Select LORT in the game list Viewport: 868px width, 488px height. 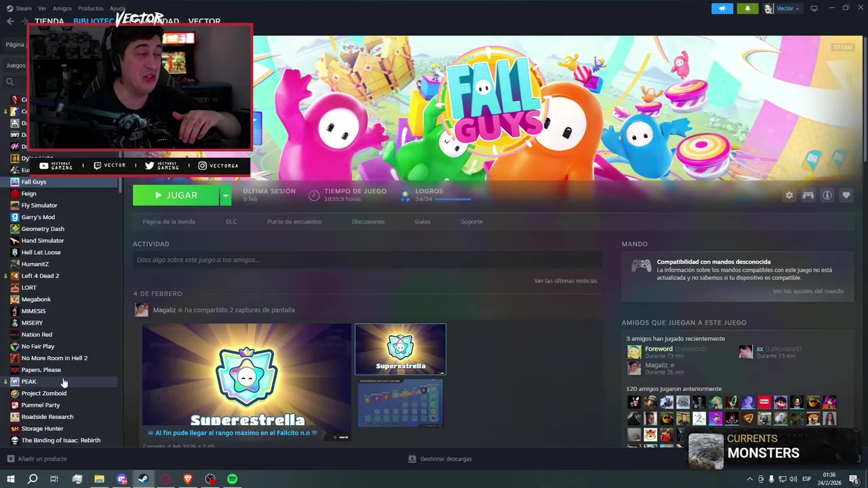click(28, 287)
